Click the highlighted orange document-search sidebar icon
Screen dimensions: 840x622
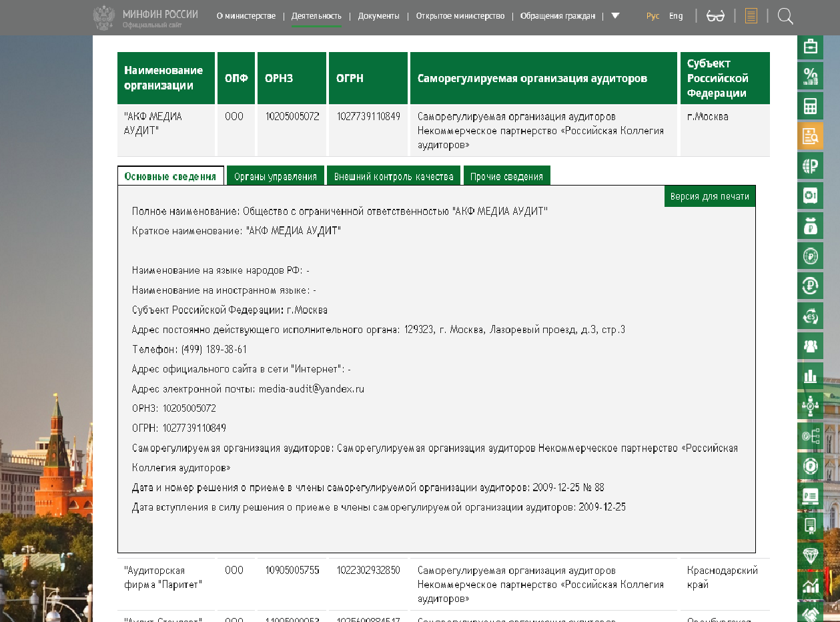(810, 136)
